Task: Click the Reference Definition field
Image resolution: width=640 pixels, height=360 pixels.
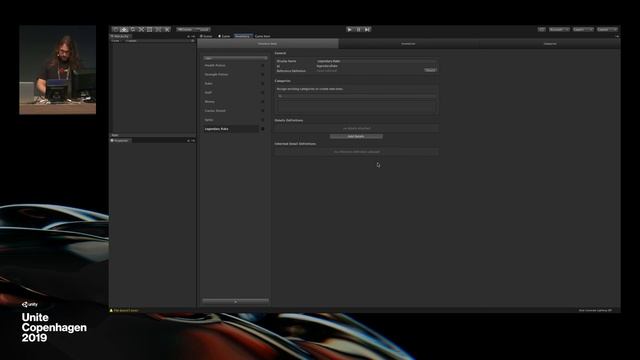Action: pyautogui.click(x=369, y=71)
